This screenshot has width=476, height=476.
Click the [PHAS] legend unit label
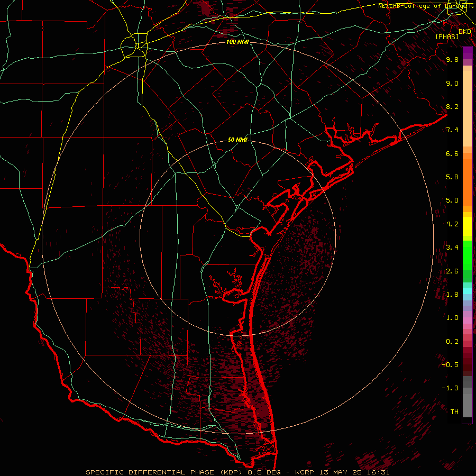(x=447, y=36)
